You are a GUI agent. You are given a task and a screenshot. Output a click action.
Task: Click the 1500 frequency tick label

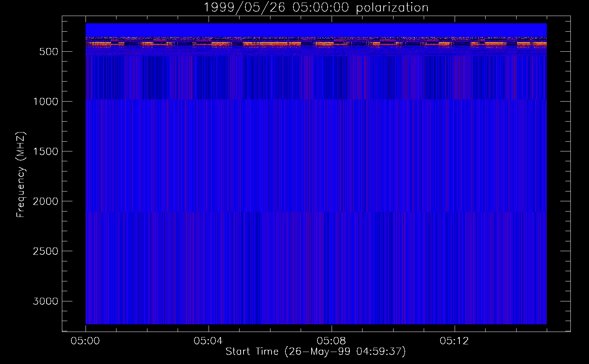click(46, 151)
